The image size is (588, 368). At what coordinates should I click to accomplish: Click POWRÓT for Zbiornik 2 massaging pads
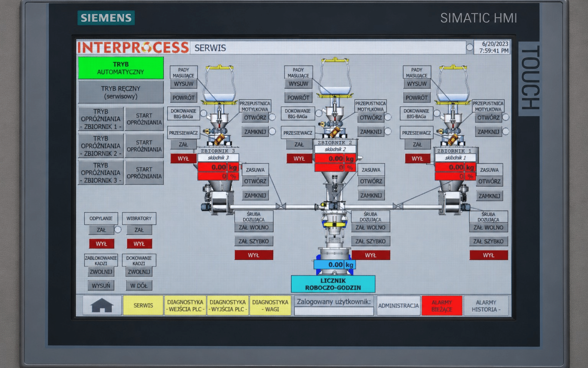point(298,98)
